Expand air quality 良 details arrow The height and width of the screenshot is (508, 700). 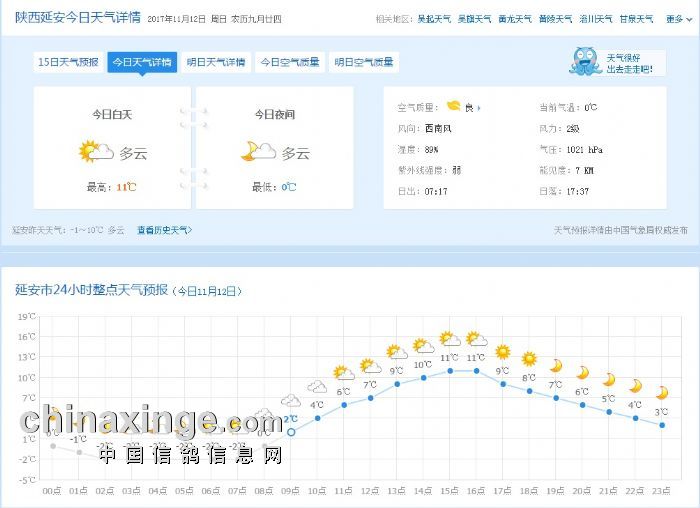click(479, 107)
